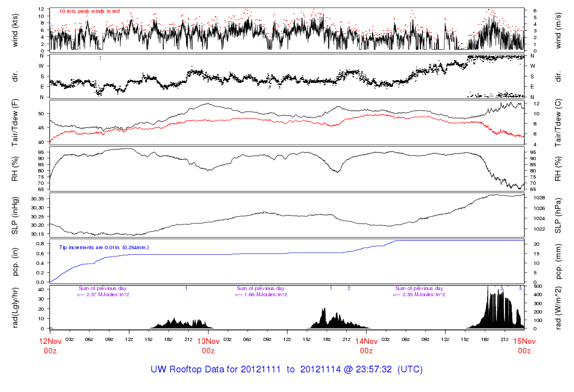Select the 15Nov 00z date marker

click(524, 345)
